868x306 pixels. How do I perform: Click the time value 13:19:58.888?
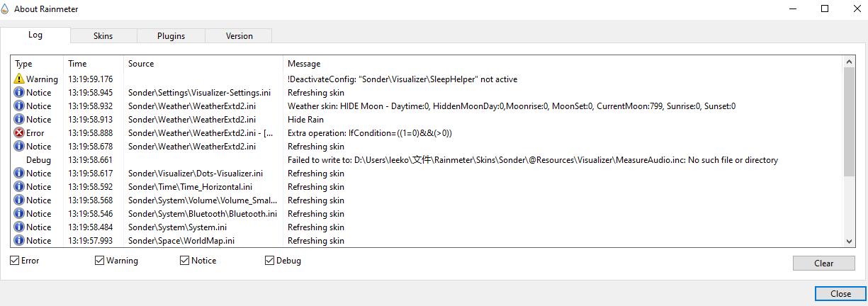click(x=90, y=133)
